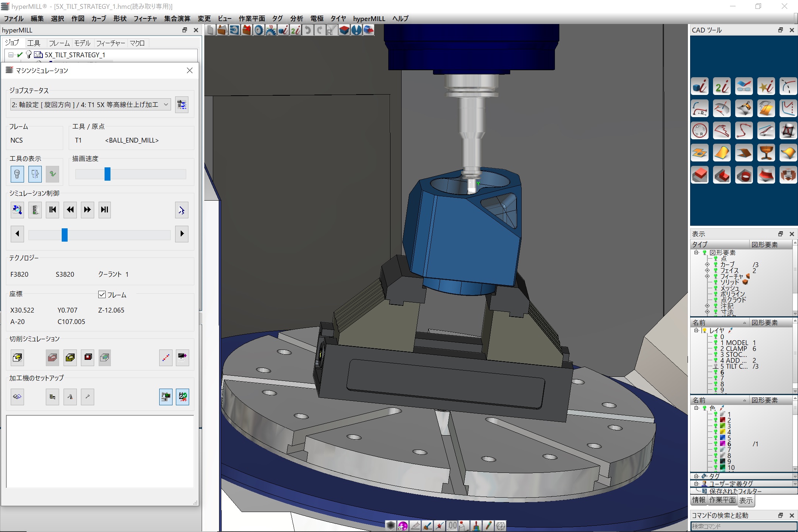Click the 2i dual-entity info CAD tool
Image resolution: width=798 pixels, height=532 pixels.
click(722, 87)
